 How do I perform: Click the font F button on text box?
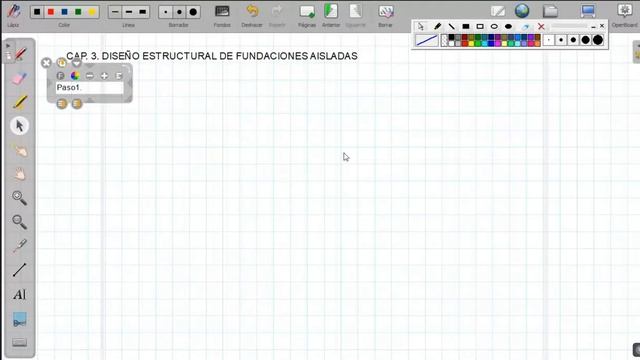point(60,76)
